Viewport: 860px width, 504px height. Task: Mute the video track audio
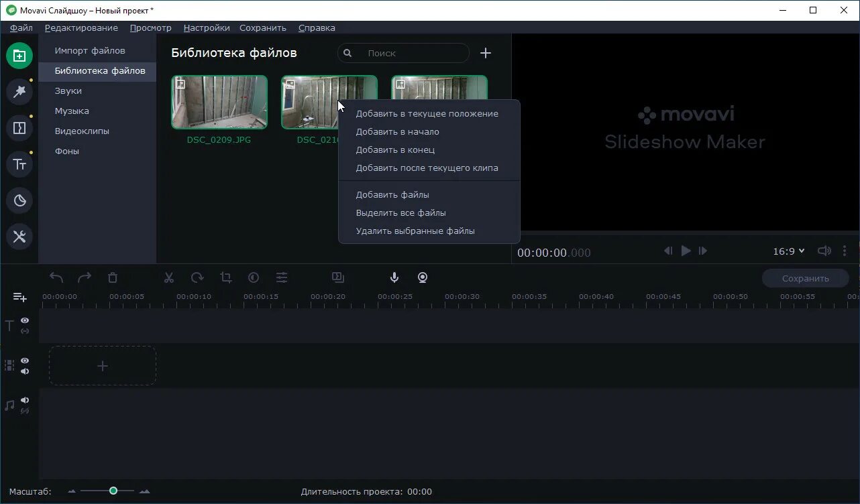[x=25, y=371]
